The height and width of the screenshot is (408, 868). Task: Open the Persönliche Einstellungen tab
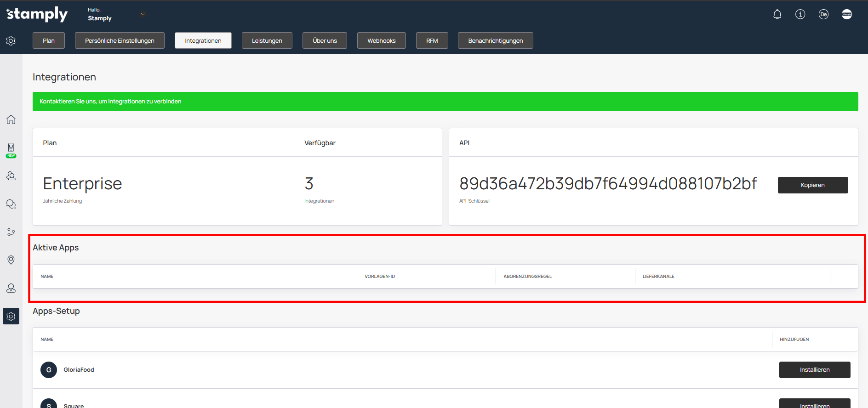coord(120,40)
